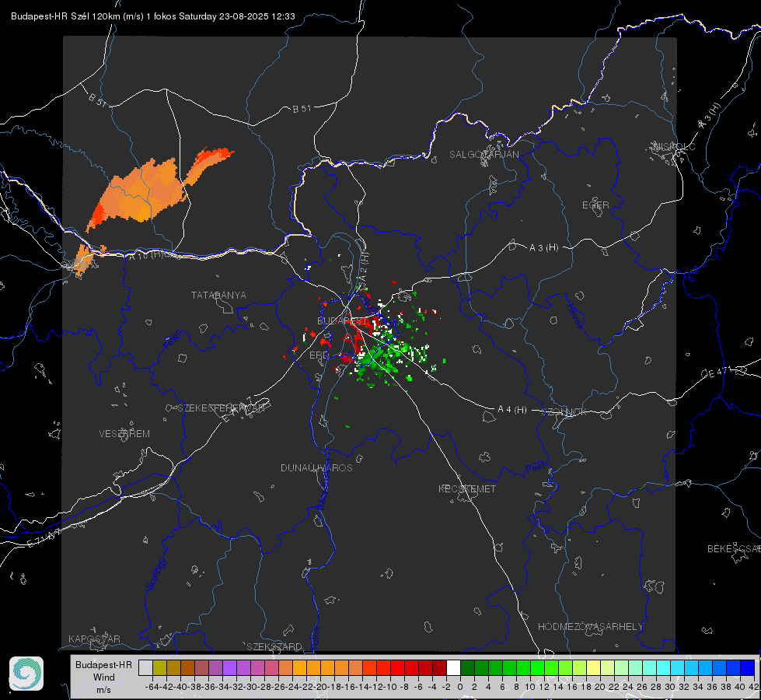Select the cyan swatch between 28 and 30

[664, 667]
